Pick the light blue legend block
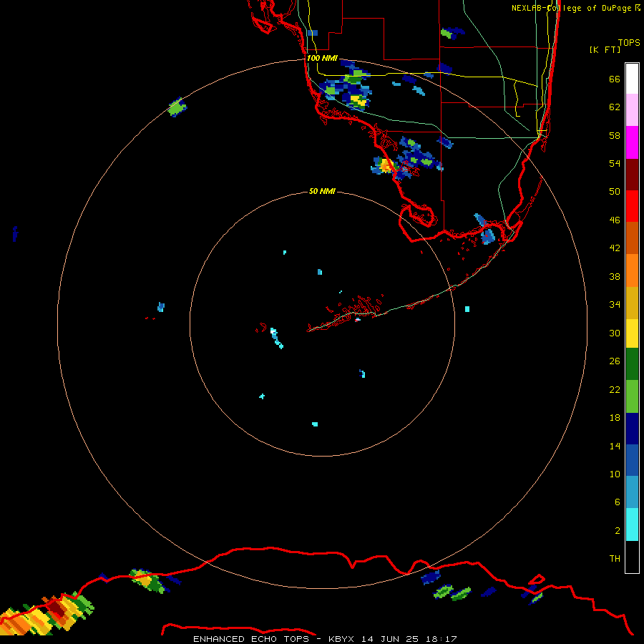644x644 pixels. (x=632, y=492)
